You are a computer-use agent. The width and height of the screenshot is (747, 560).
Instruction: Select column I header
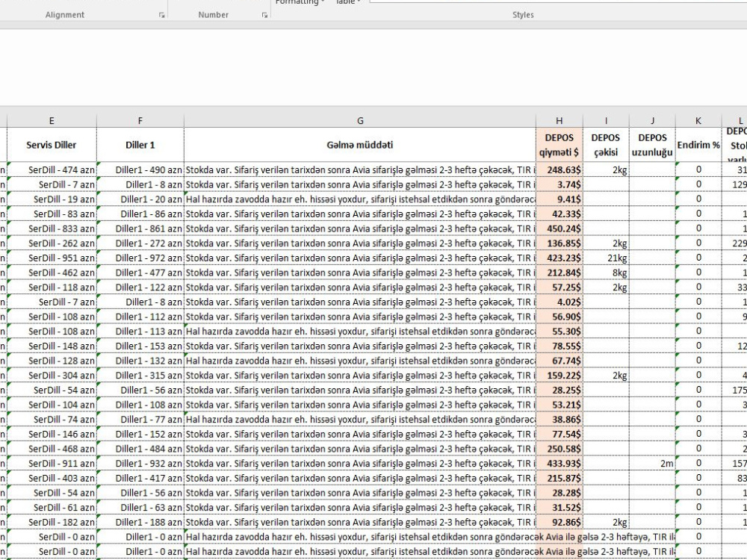[606, 121]
